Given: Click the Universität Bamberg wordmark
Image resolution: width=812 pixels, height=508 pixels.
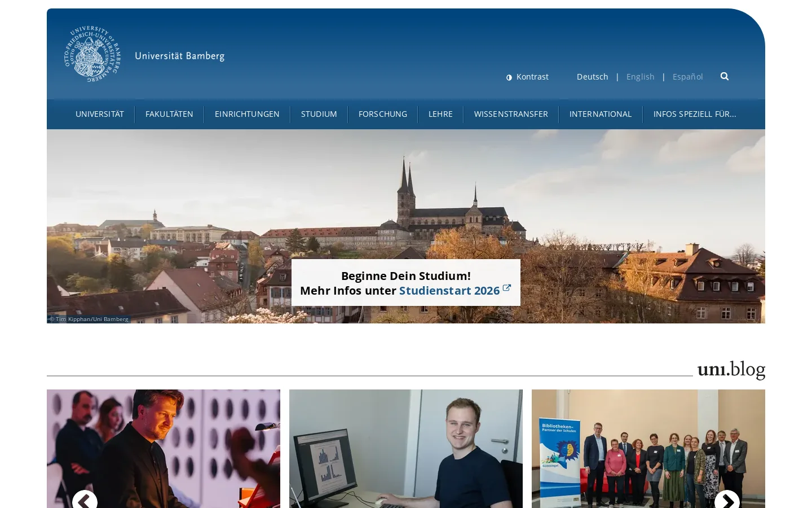Looking at the screenshot, I should point(180,56).
